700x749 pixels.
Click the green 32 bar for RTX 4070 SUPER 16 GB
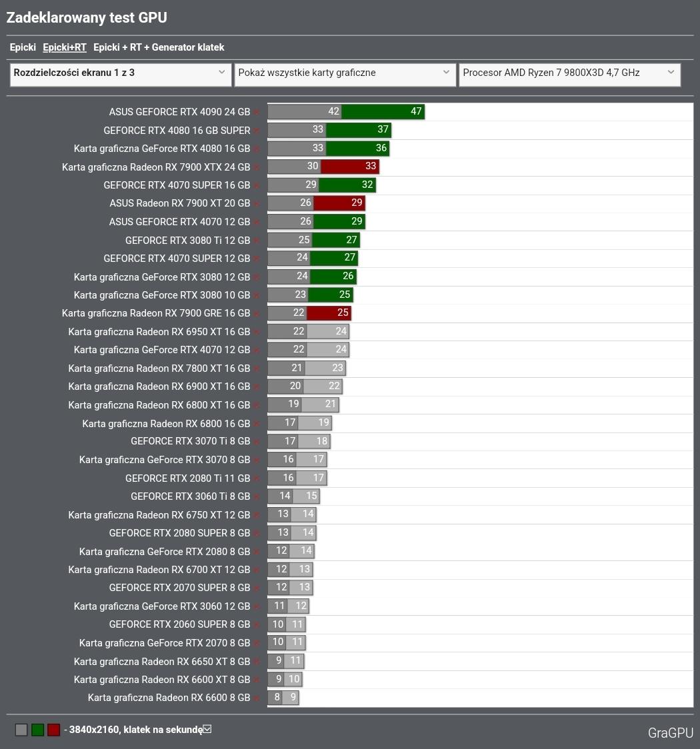(347, 185)
